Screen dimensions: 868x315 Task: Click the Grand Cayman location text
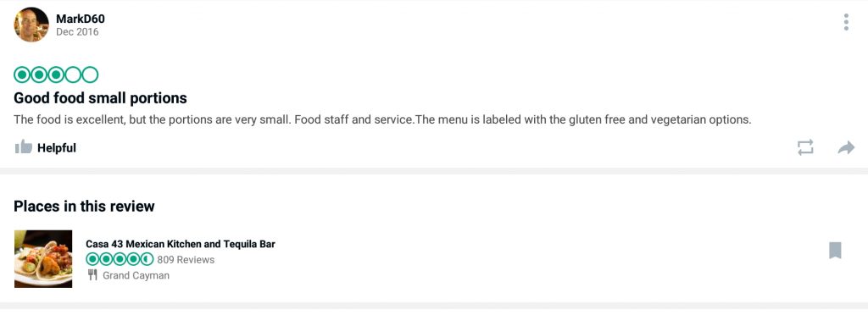(x=136, y=275)
